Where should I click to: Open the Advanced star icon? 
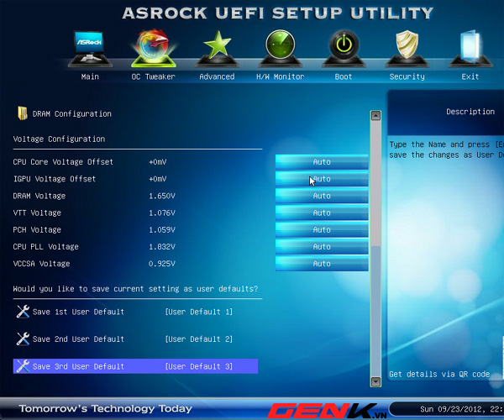click(x=217, y=49)
